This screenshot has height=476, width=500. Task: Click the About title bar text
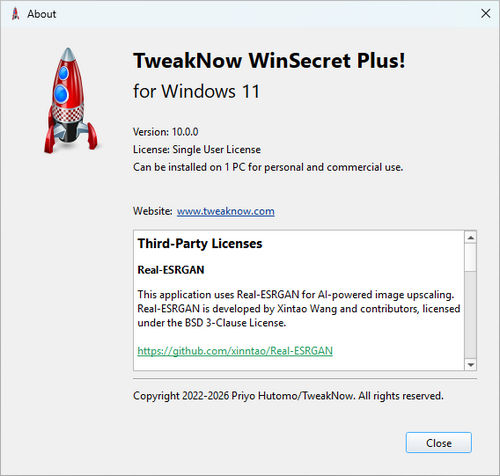(42, 14)
